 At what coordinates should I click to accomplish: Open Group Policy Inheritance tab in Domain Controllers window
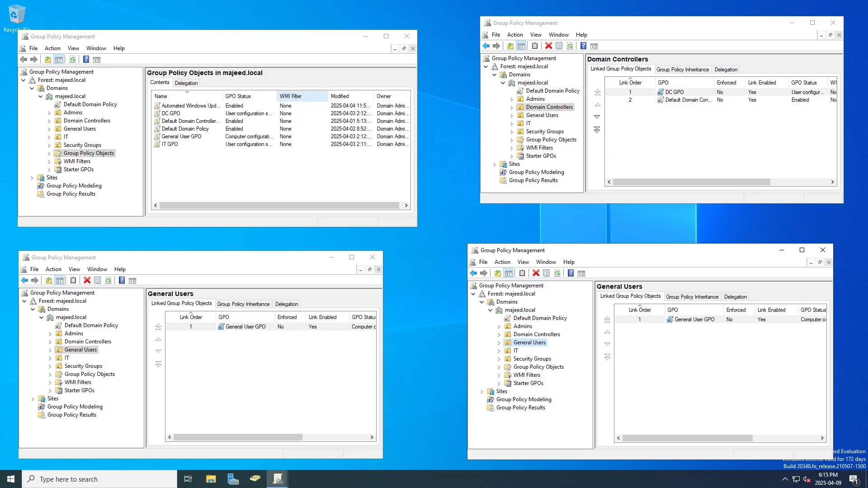[x=683, y=70]
